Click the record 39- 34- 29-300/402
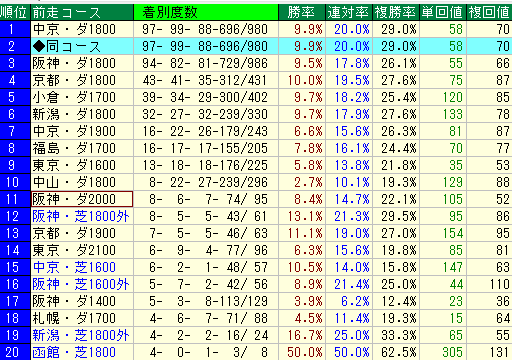The image size is (512, 360). tap(206, 97)
